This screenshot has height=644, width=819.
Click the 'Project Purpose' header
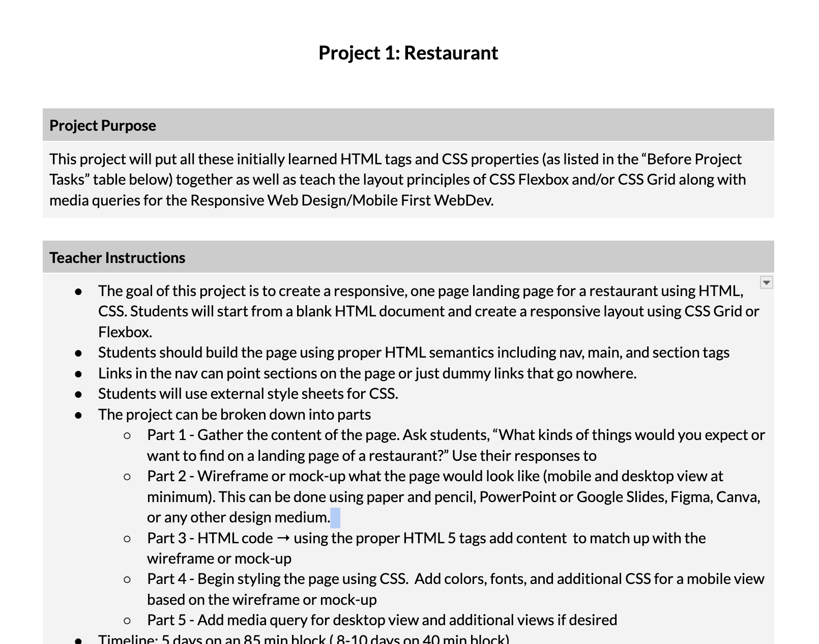pyautogui.click(x=103, y=126)
